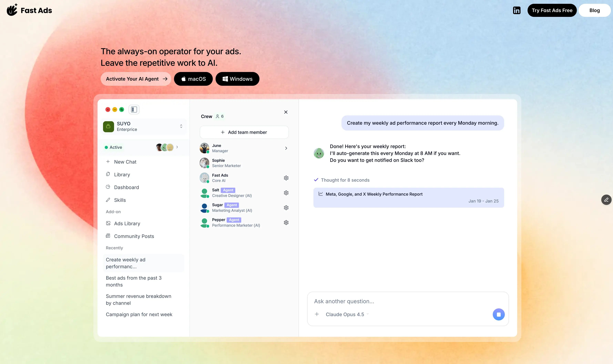
Task: Open the Weekly Performance Report card
Action: click(x=408, y=197)
